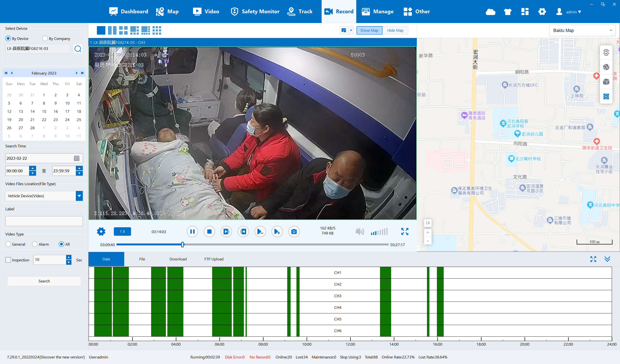The height and width of the screenshot is (364, 620).
Task: Select the four-window grid layout
Action: [x=123, y=30]
